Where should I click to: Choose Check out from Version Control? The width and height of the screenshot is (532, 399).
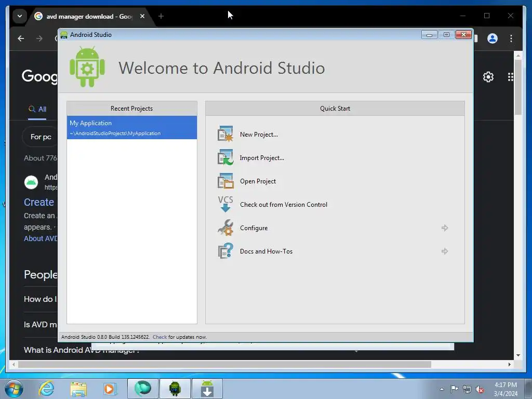tap(284, 205)
